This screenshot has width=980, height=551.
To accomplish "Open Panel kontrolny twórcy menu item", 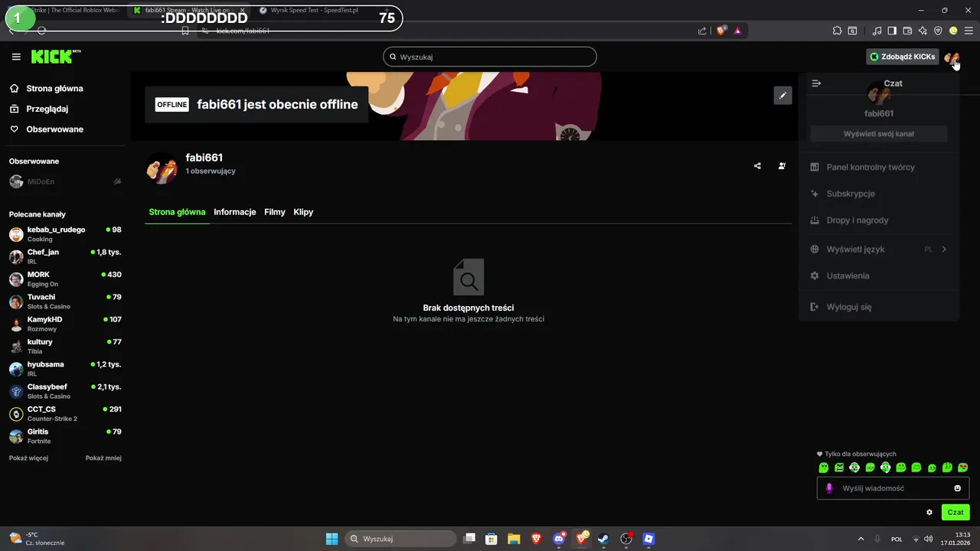I will point(879,167).
